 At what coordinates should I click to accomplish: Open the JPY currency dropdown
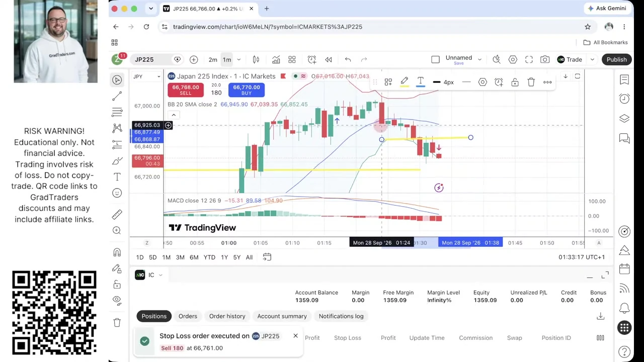click(146, 76)
